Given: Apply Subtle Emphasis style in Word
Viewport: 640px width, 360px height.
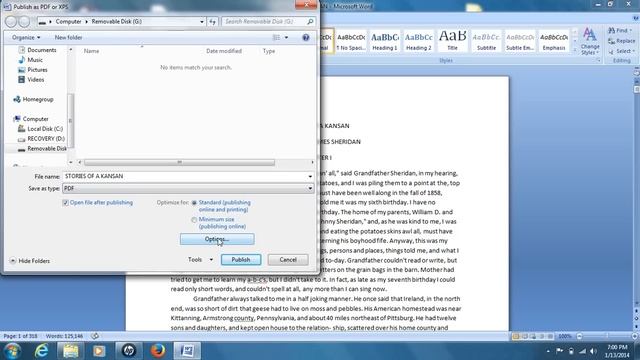Looking at the screenshot, I should (520, 41).
